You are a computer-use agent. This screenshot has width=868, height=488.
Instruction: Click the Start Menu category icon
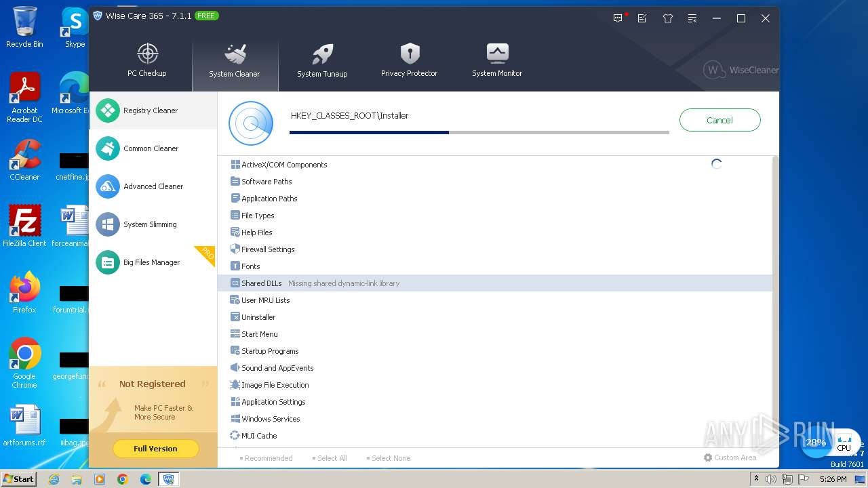pyautogui.click(x=235, y=334)
